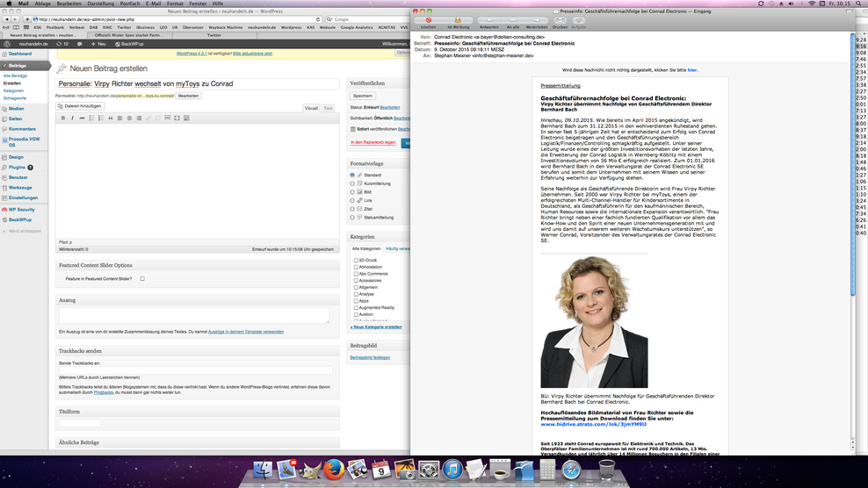
Task: Select the Link post format
Action: tap(352, 200)
